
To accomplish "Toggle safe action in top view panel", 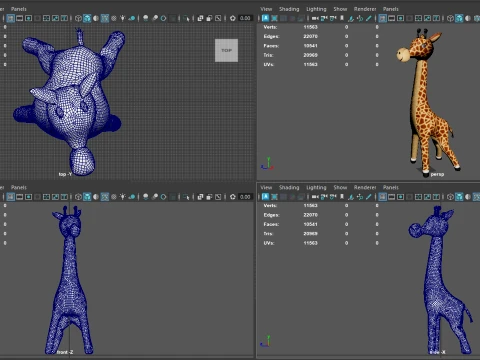I will pyautogui.click(x=55, y=18).
